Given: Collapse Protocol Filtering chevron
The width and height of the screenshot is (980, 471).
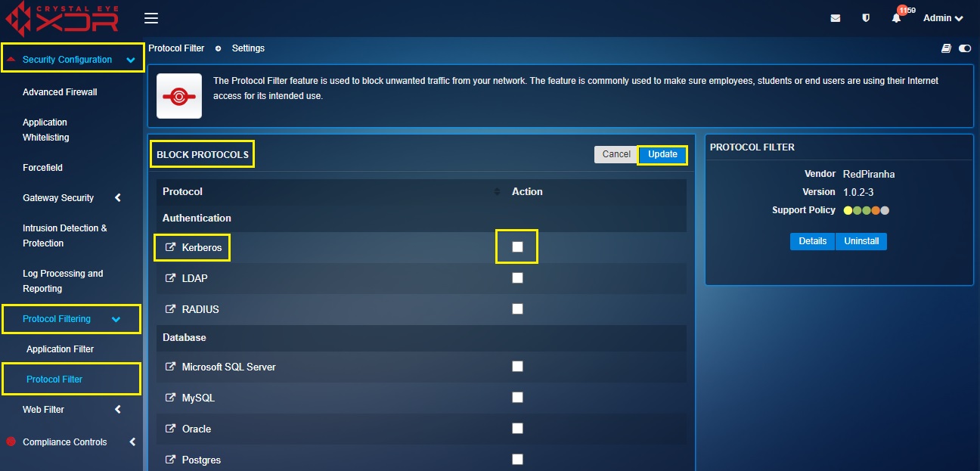Looking at the screenshot, I should click(116, 320).
